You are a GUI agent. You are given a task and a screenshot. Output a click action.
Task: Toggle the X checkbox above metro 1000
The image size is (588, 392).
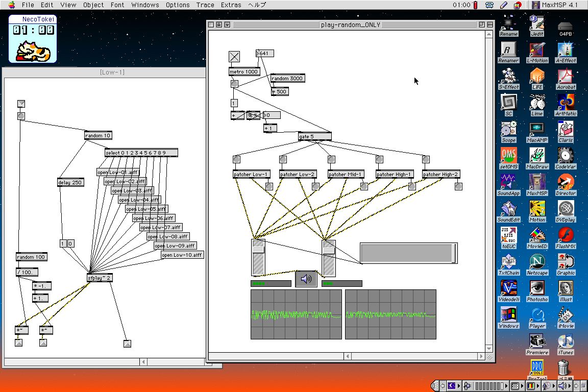pos(234,57)
